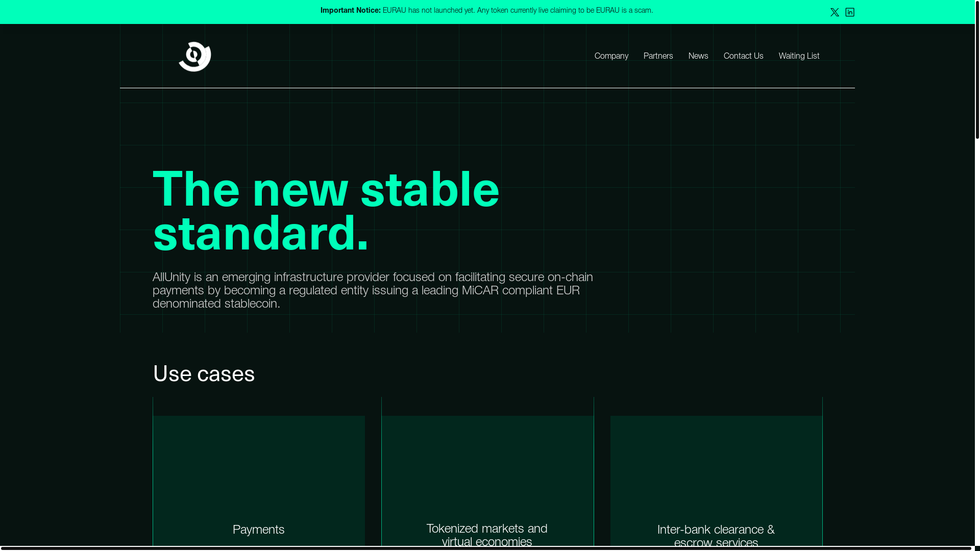This screenshot has width=980, height=551.
Task: Click the 'Use cases' heading
Action: point(204,374)
